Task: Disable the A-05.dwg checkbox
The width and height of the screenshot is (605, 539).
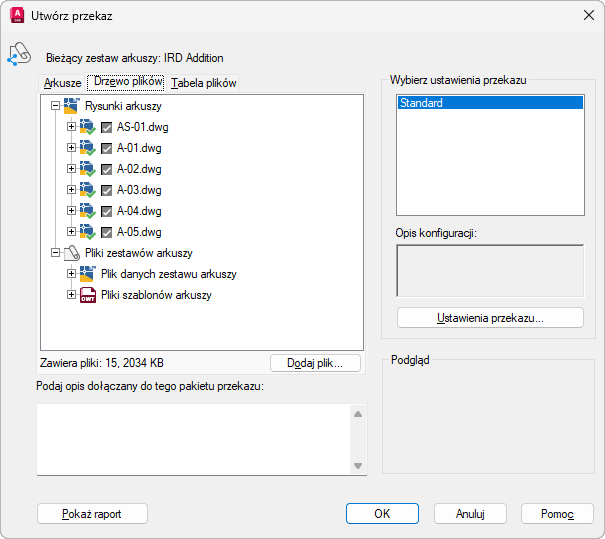Action: pyautogui.click(x=107, y=232)
